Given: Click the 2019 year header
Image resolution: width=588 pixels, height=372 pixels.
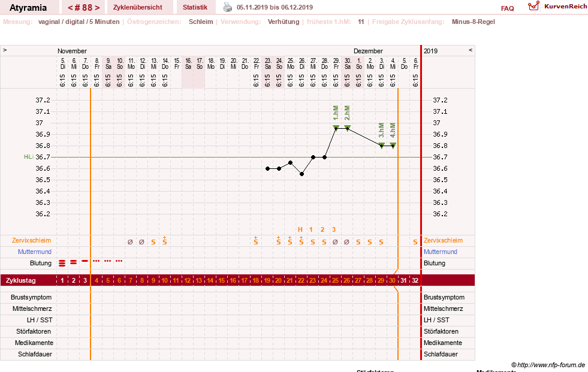Looking at the screenshot, I should (430, 51).
